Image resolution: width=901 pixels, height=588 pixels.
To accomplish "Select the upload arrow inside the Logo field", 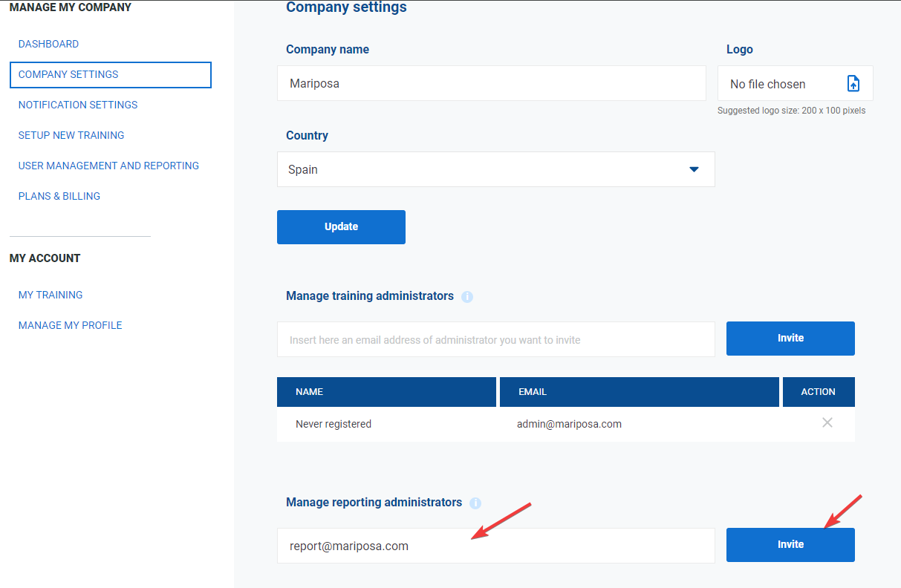I will (853, 83).
